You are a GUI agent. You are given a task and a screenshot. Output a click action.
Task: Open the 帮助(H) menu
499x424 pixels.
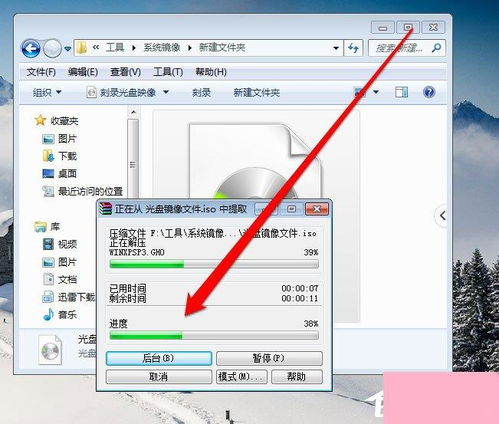211,72
